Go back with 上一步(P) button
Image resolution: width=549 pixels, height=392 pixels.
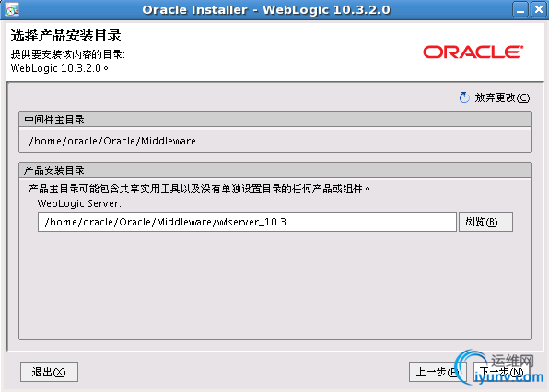click(438, 372)
